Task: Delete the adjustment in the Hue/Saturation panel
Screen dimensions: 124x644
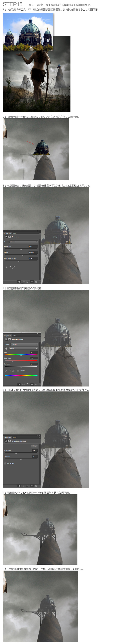Action: [x=36, y=384]
